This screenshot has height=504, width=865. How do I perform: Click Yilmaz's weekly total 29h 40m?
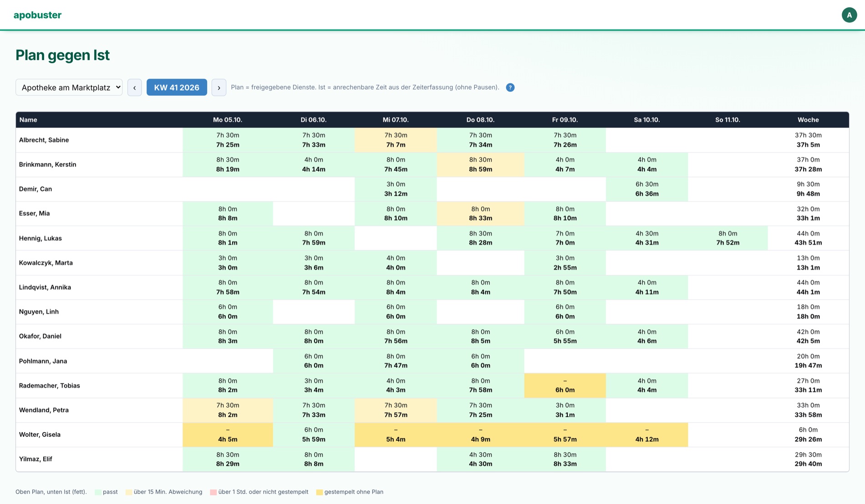pos(808,464)
